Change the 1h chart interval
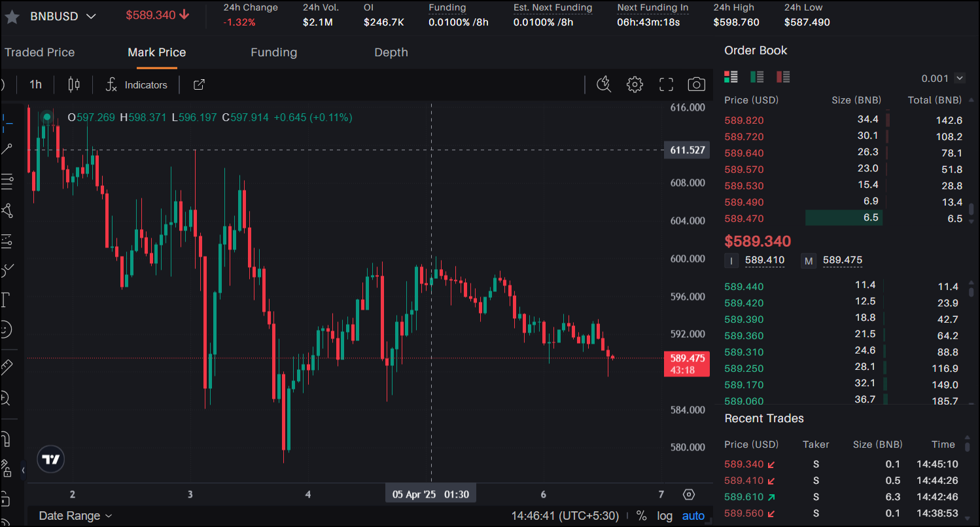980x527 pixels. click(x=35, y=84)
